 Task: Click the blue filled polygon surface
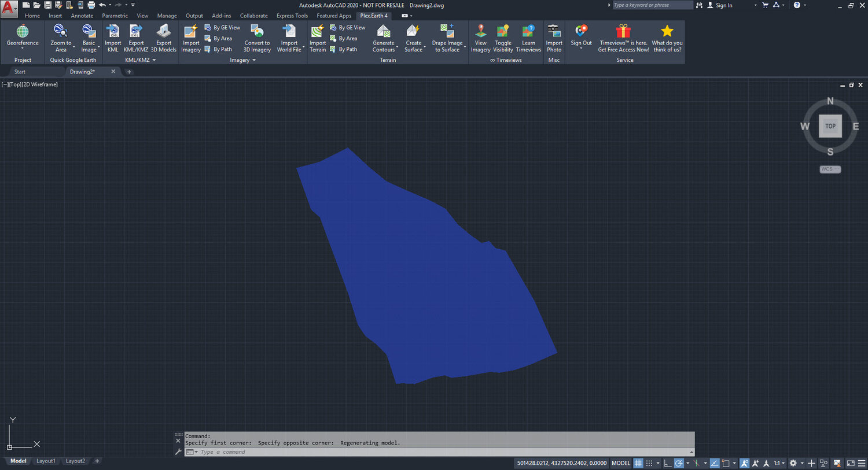[425, 272]
